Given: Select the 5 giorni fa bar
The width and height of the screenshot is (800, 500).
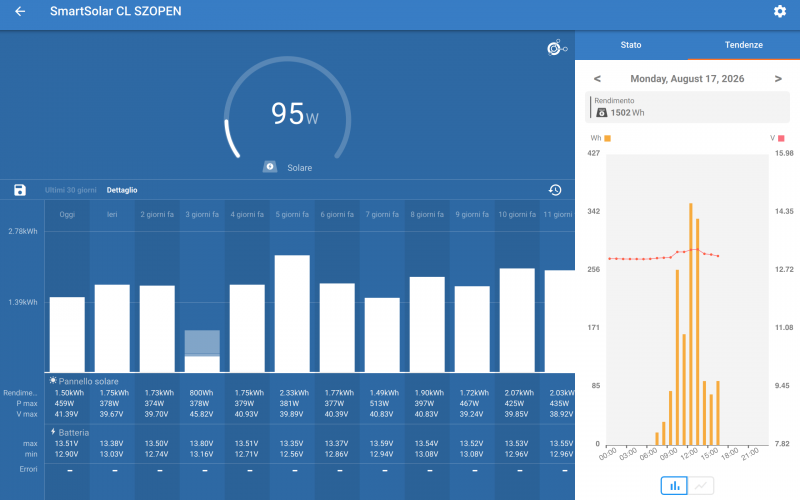Looking at the screenshot, I should point(292,313).
